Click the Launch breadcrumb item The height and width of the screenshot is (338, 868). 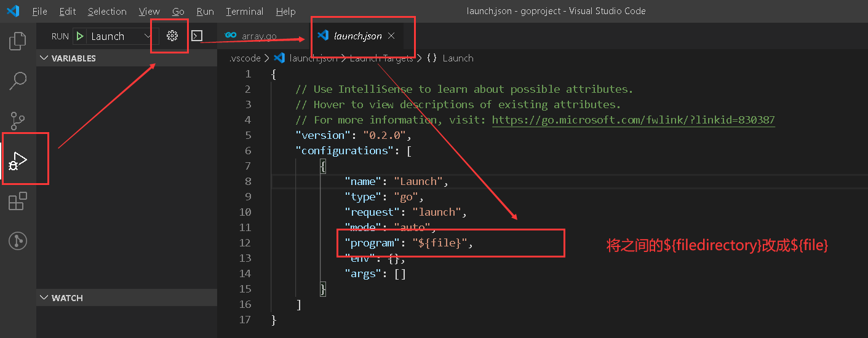[458, 58]
